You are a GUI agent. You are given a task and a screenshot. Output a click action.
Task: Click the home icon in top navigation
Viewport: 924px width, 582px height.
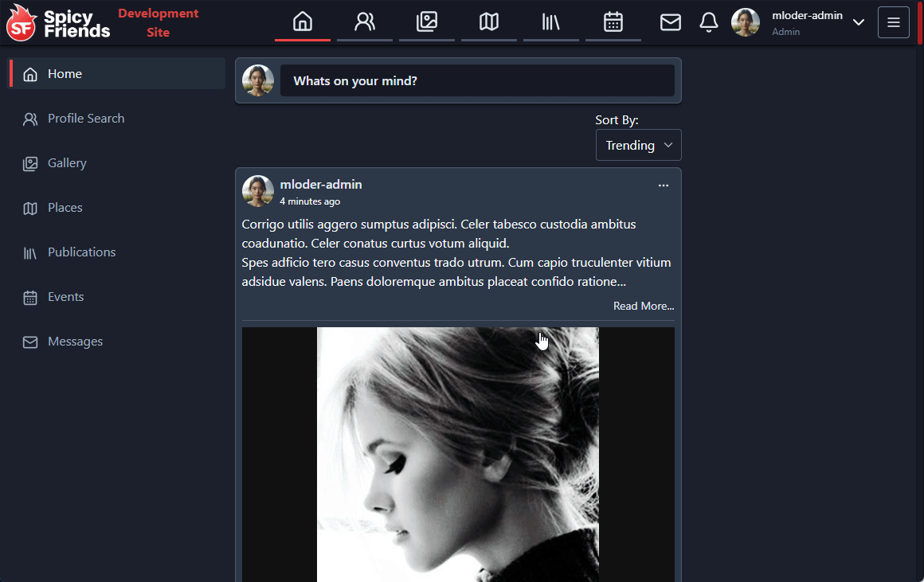coord(303,21)
